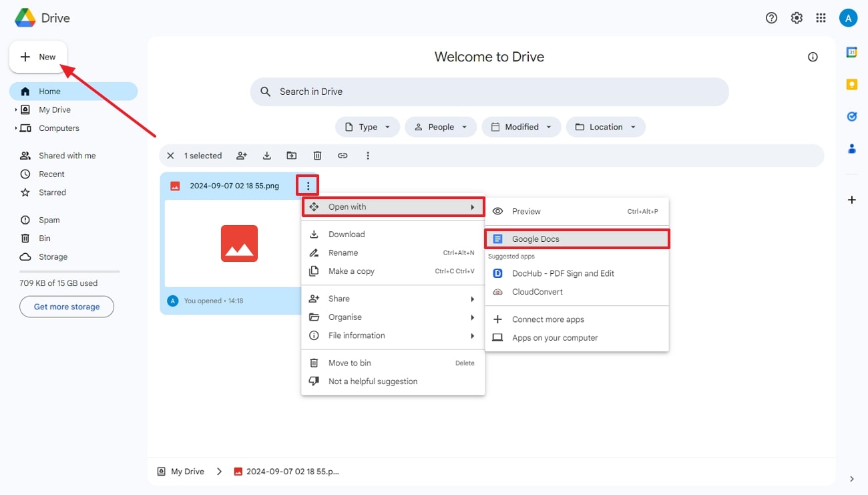868x495 pixels.
Task: Click the Download toolbar icon
Action: pyautogui.click(x=266, y=156)
